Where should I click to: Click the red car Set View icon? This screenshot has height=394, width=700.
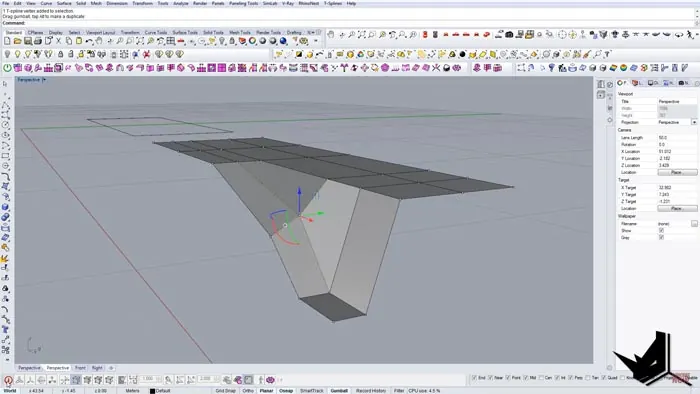pyautogui.click(x=181, y=41)
